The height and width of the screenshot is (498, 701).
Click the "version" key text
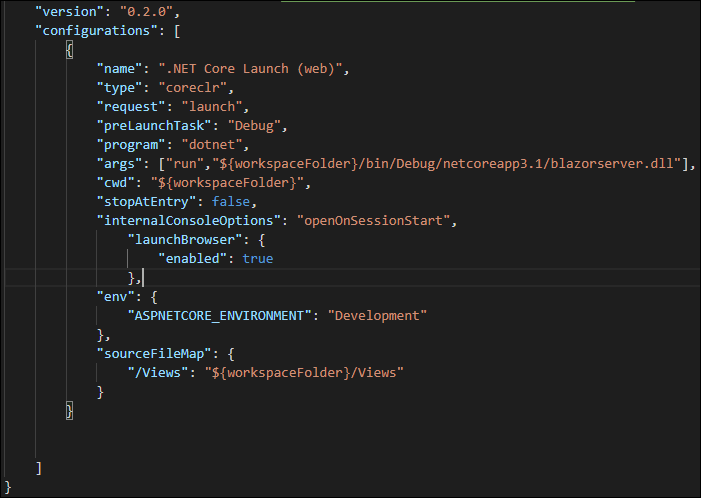70,10
